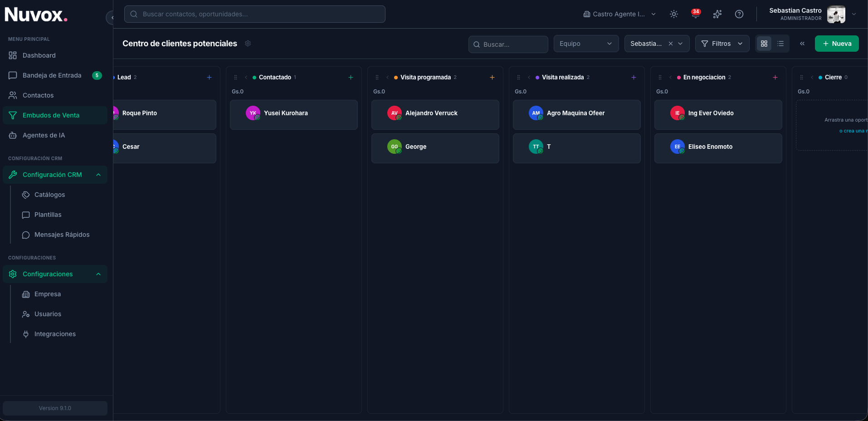Open Sebastian Castro profile picture
Image resolution: width=868 pixels, height=421 pixels.
836,14
